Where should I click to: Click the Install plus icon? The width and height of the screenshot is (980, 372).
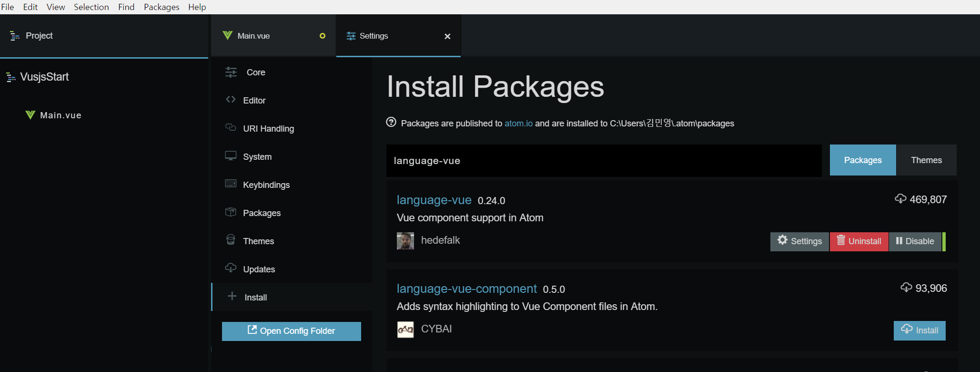pos(232,296)
